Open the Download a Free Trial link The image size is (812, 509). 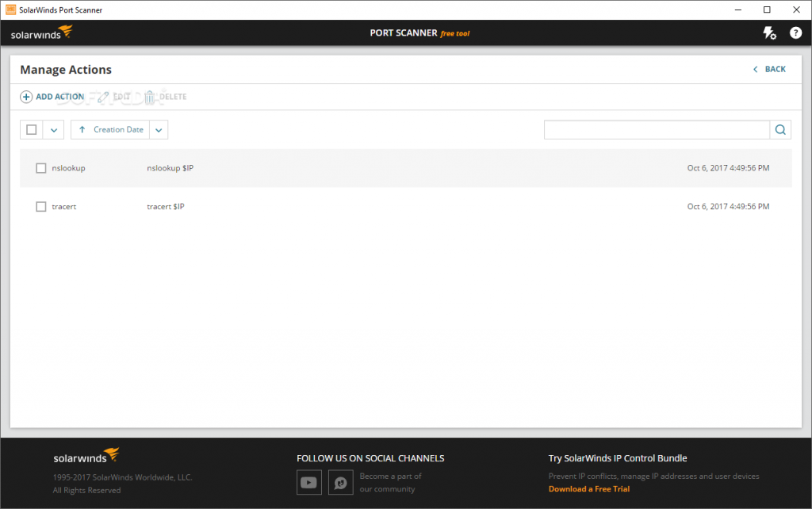(589, 489)
